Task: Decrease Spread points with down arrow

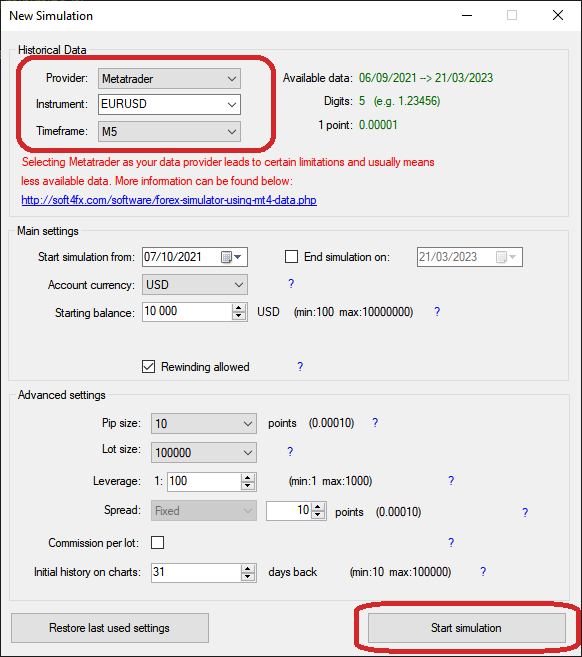Action: coord(318,515)
